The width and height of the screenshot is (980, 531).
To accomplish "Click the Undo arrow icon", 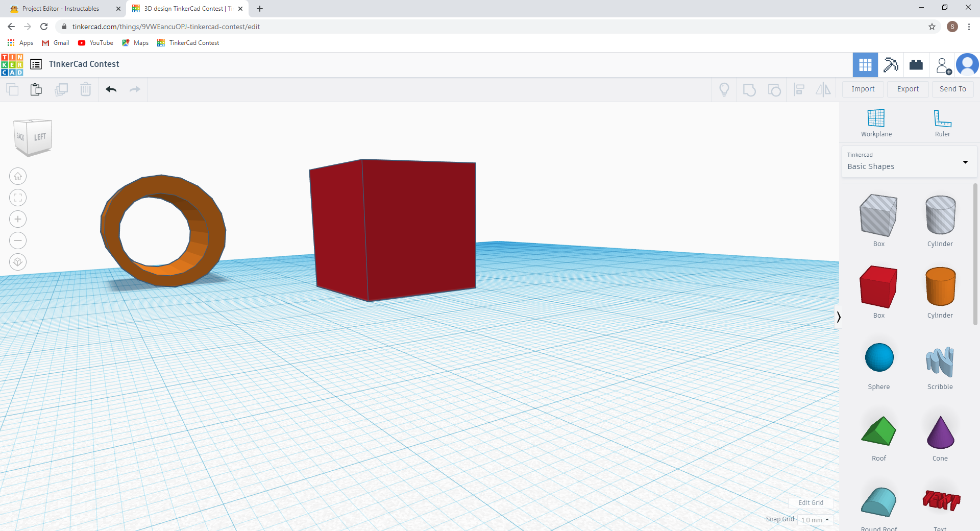I will [110, 89].
